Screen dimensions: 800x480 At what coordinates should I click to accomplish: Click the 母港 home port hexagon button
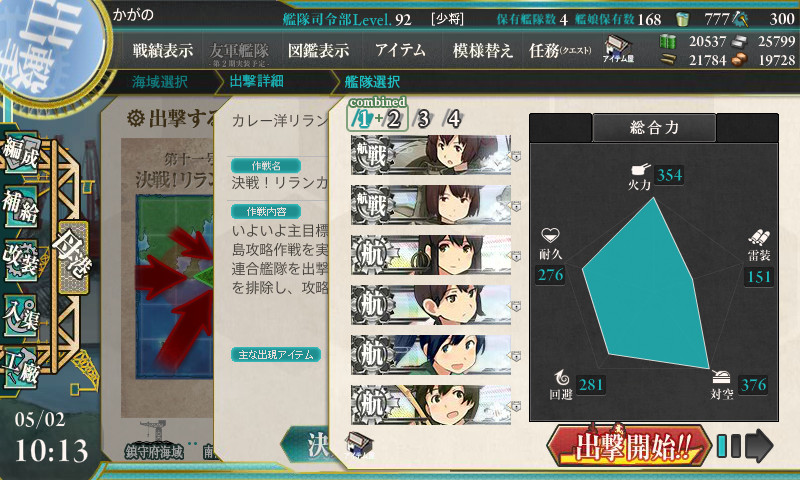[x=74, y=257]
